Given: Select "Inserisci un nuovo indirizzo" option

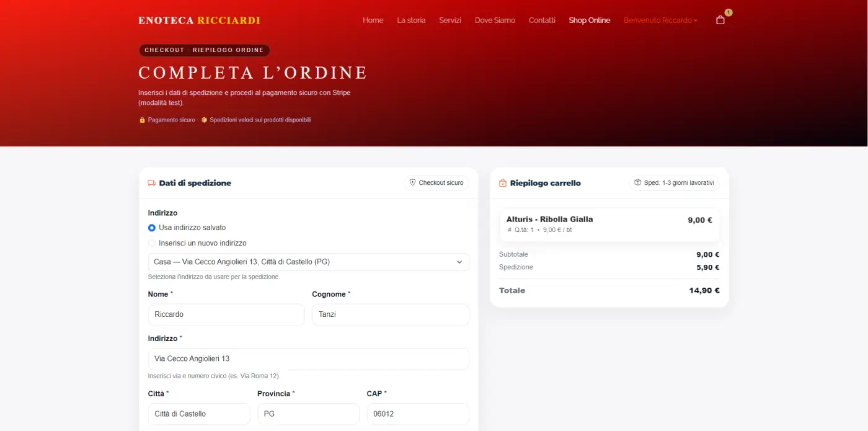Looking at the screenshot, I should [x=152, y=242].
